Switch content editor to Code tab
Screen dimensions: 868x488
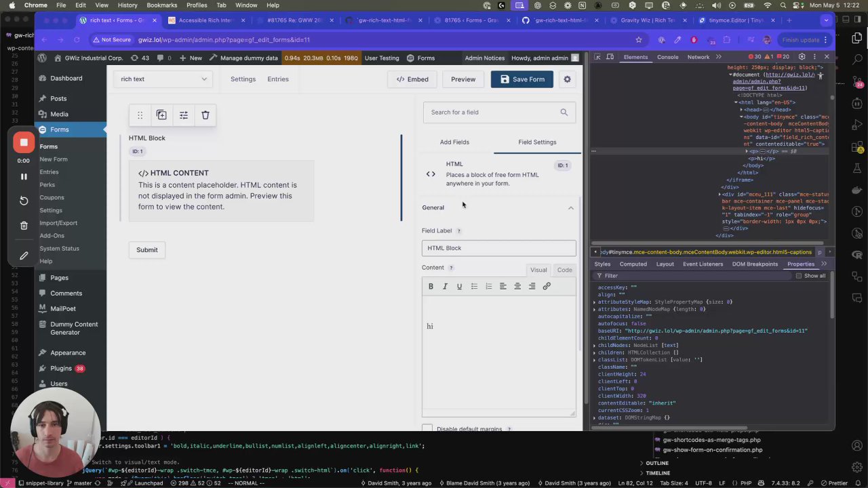coord(564,270)
